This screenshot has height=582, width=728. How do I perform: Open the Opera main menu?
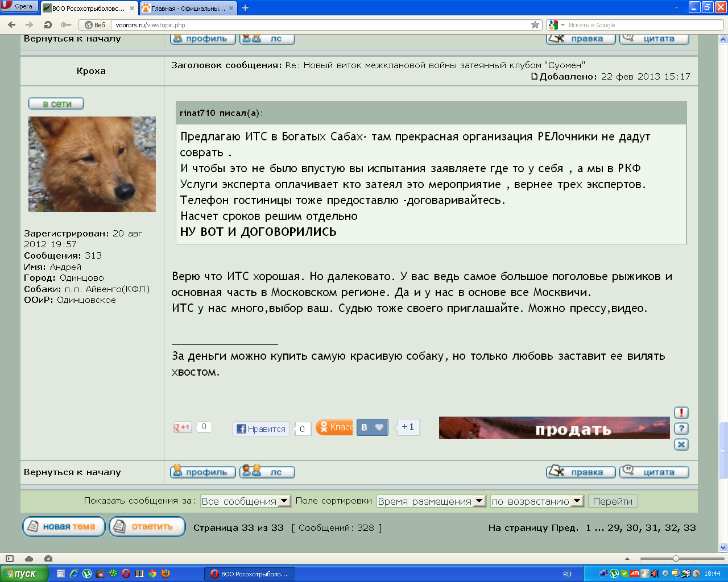tap(19, 6)
